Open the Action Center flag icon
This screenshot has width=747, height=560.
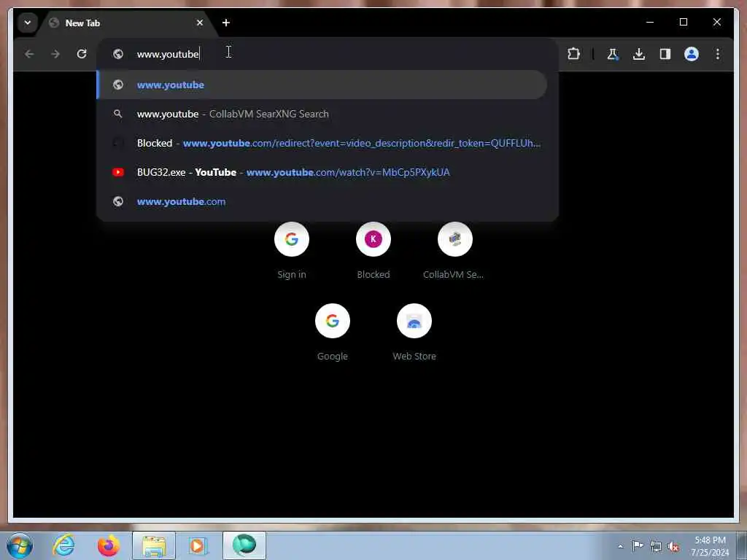pyautogui.click(x=638, y=545)
